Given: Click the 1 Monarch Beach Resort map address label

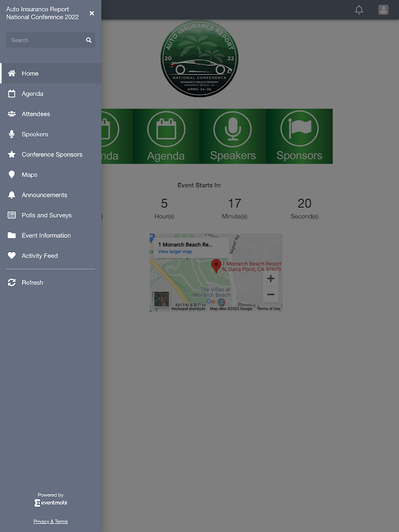Looking at the screenshot, I should pos(252,267).
